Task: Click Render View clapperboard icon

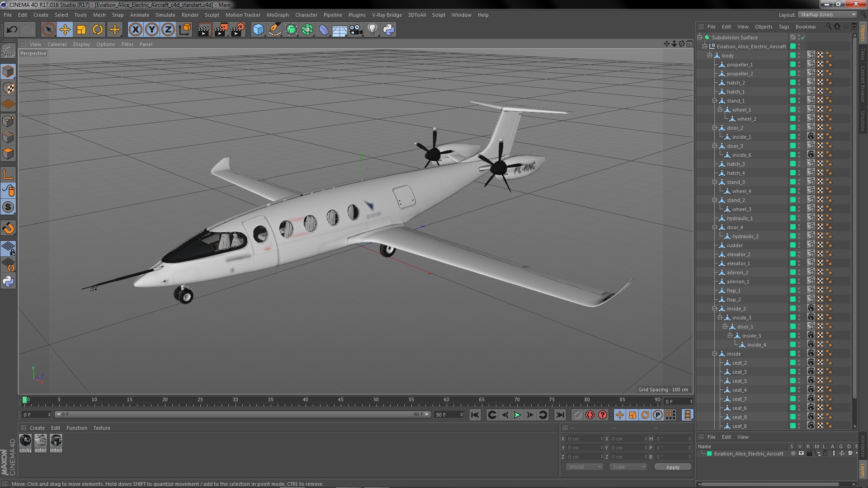Action: tap(204, 30)
